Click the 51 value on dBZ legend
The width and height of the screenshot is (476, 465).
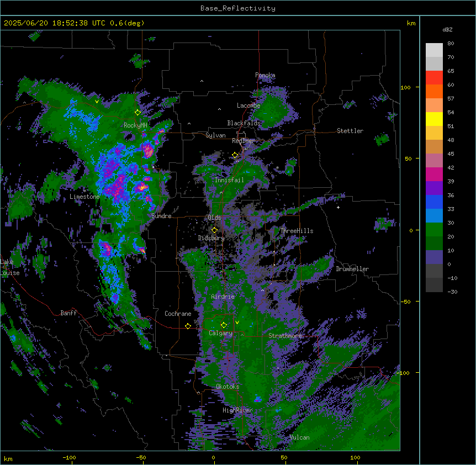click(x=451, y=126)
